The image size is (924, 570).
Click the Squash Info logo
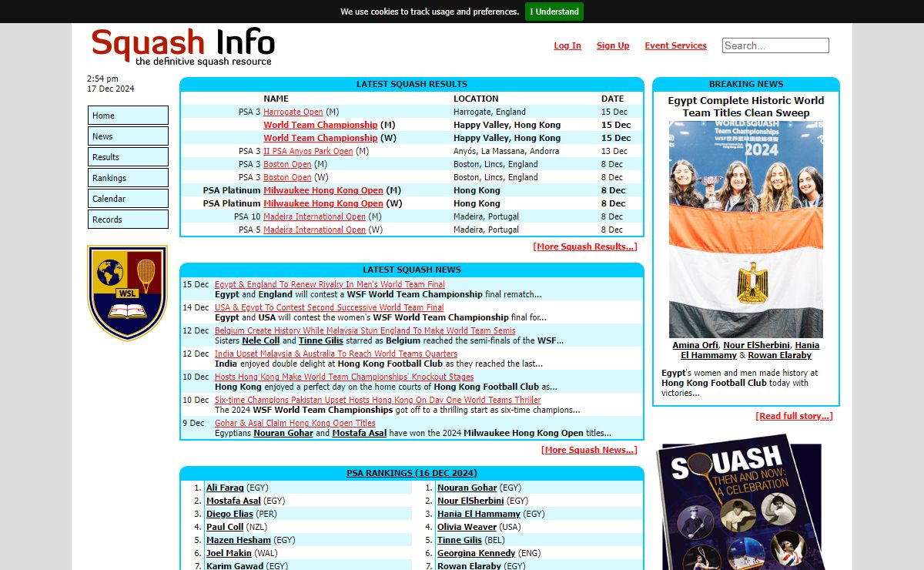point(182,46)
